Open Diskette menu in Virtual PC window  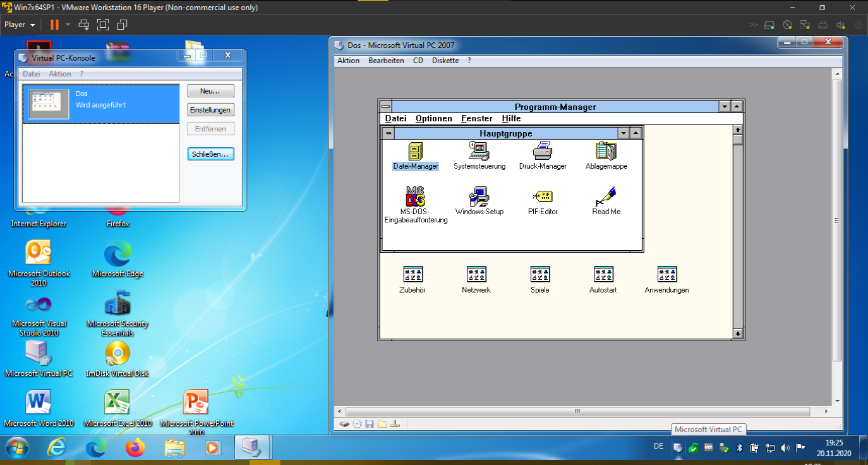tap(445, 61)
